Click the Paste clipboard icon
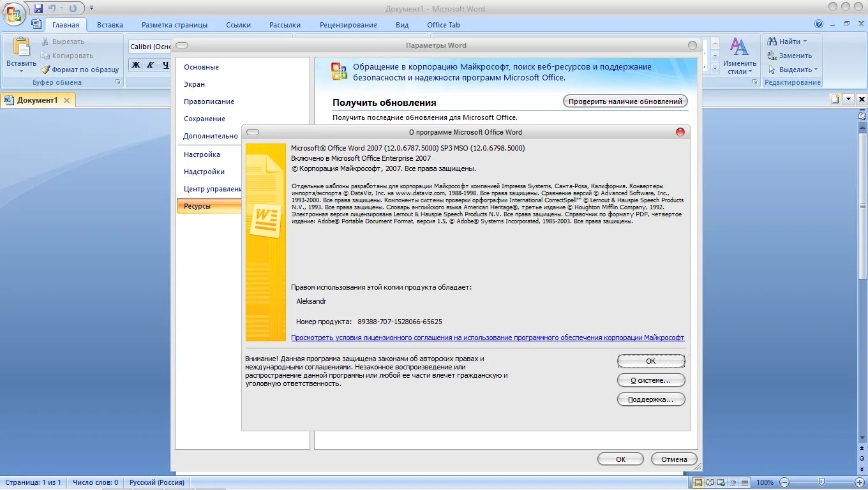868x490 pixels. tap(22, 47)
